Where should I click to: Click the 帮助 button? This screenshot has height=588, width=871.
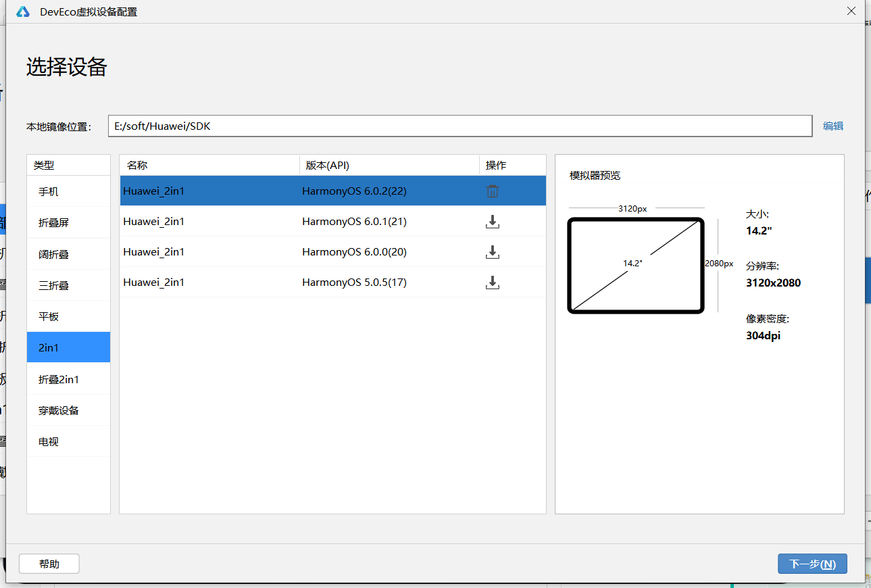click(x=49, y=564)
